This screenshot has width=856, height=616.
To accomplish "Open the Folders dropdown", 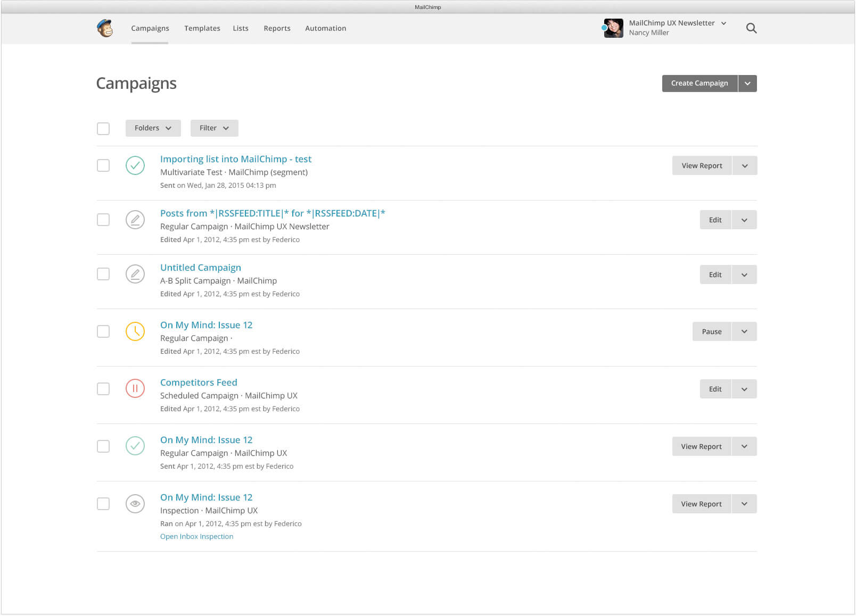I will [x=153, y=128].
